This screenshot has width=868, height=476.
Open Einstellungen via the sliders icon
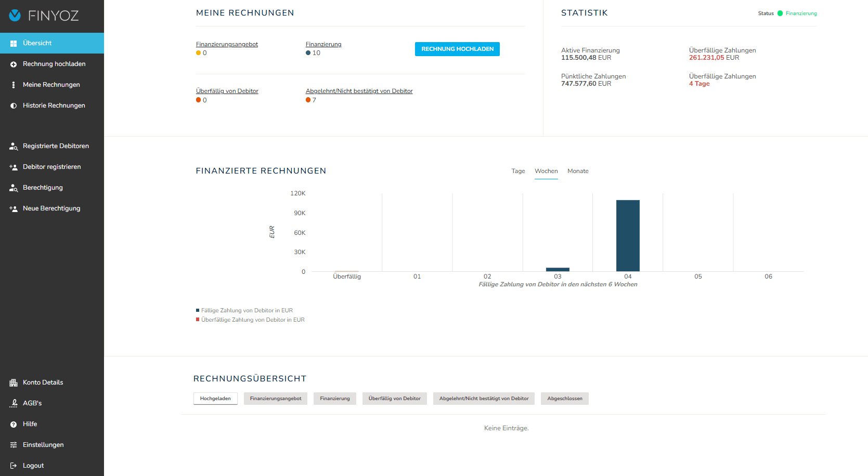click(x=13, y=444)
